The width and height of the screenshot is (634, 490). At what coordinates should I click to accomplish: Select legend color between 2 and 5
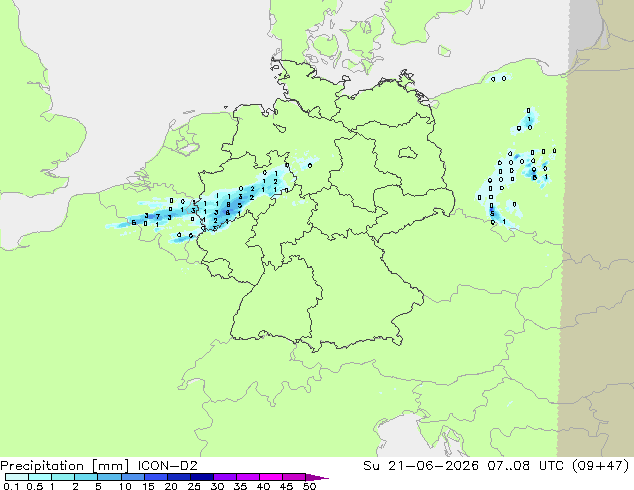point(86,477)
